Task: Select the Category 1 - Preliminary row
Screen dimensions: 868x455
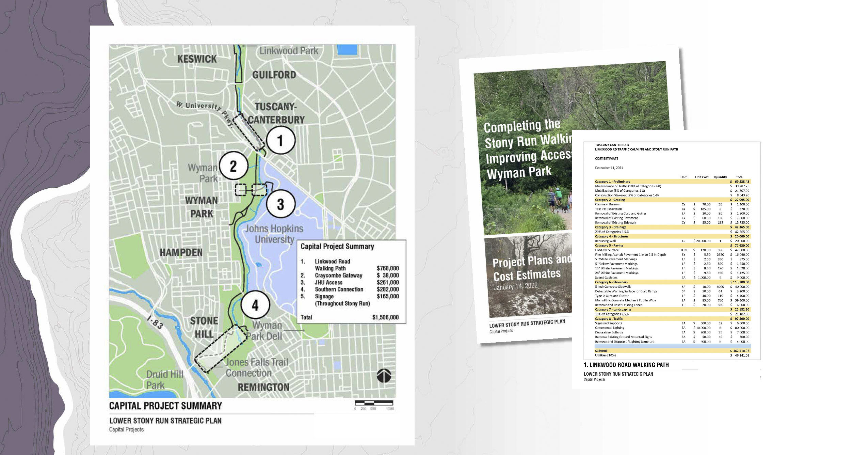Action: pos(672,182)
